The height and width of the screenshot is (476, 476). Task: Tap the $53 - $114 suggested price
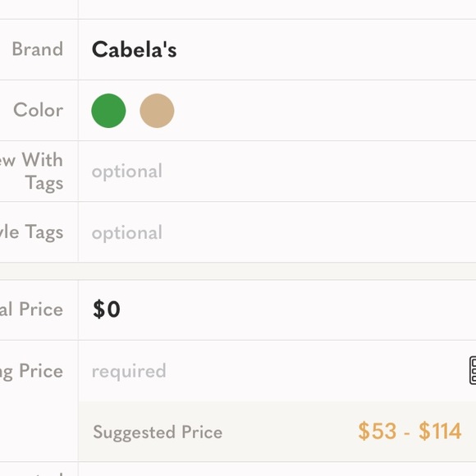410,431
